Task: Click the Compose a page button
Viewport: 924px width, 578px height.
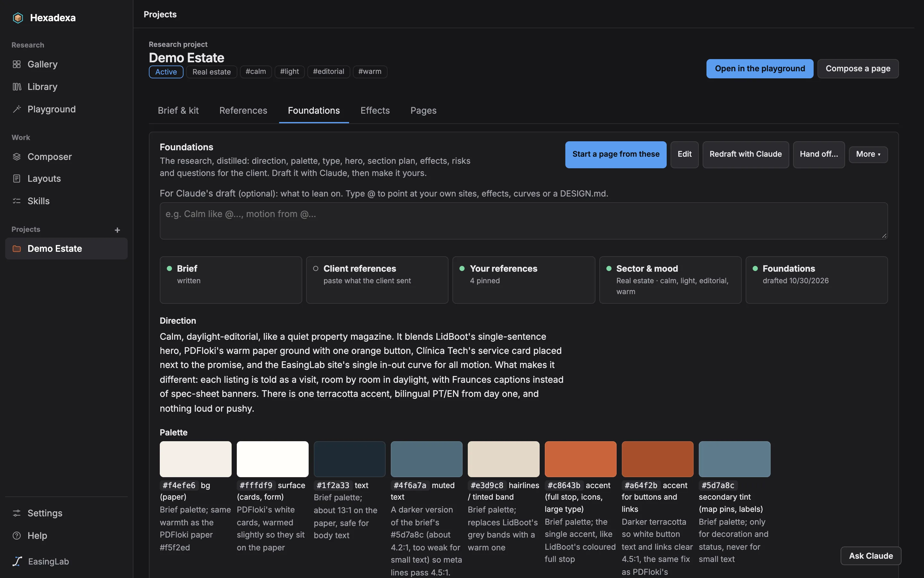Action: [x=858, y=69]
